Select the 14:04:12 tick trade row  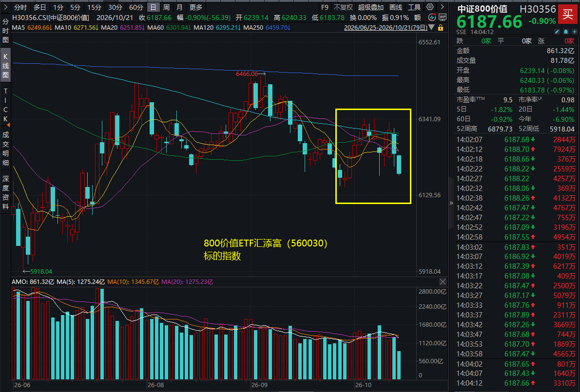click(x=516, y=383)
